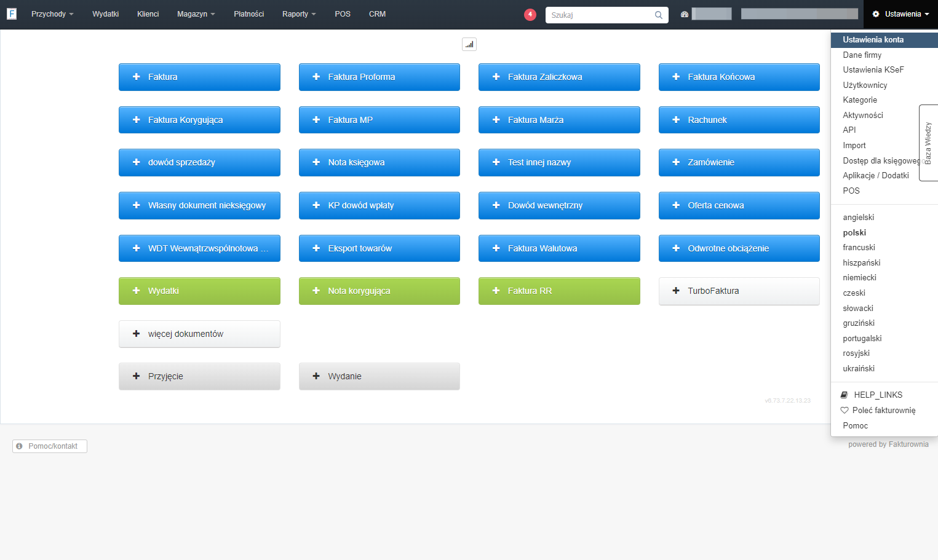Create an Oferta cenowa
Viewport: 938px width, 560px height.
click(x=739, y=205)
